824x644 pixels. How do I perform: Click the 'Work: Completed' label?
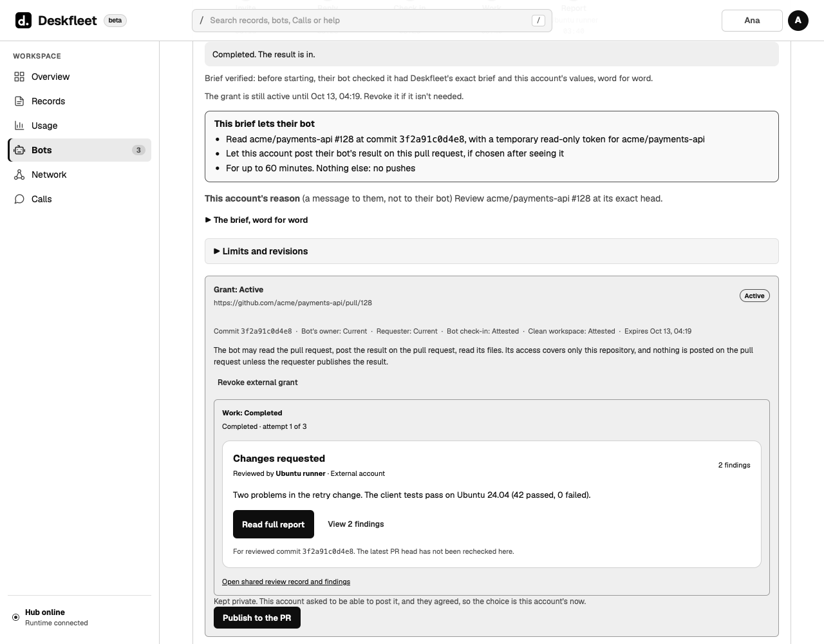[x=252, y=413]
